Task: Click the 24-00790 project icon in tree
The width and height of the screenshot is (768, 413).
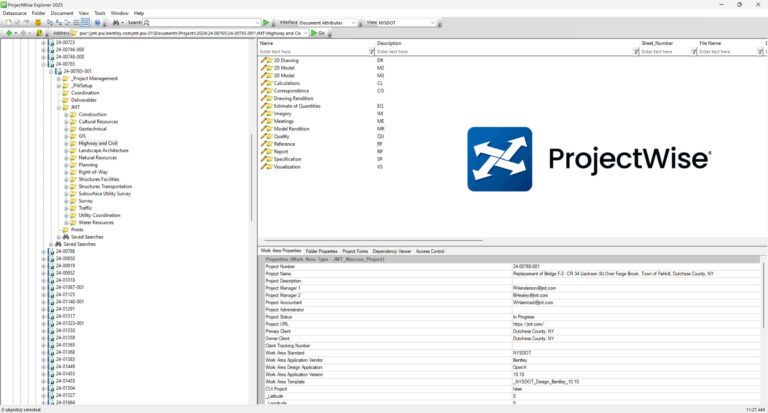Action: point(51,251)
